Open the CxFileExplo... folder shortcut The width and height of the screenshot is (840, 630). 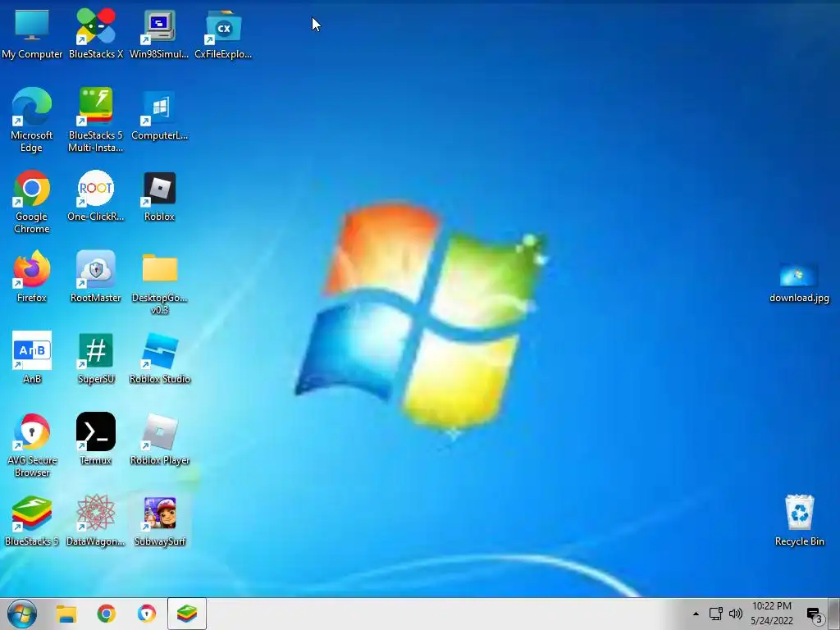[x=223, y=33]
